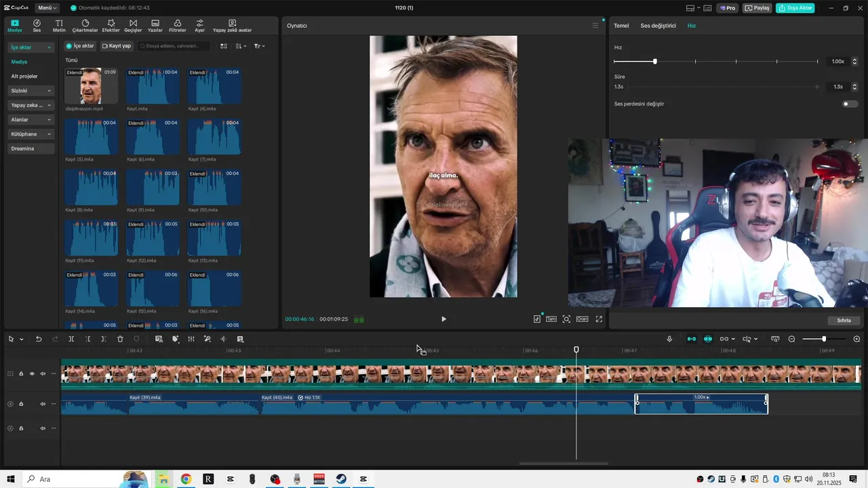
Task: Click the delete-right trim tool
Action: [x=103, y=339]
